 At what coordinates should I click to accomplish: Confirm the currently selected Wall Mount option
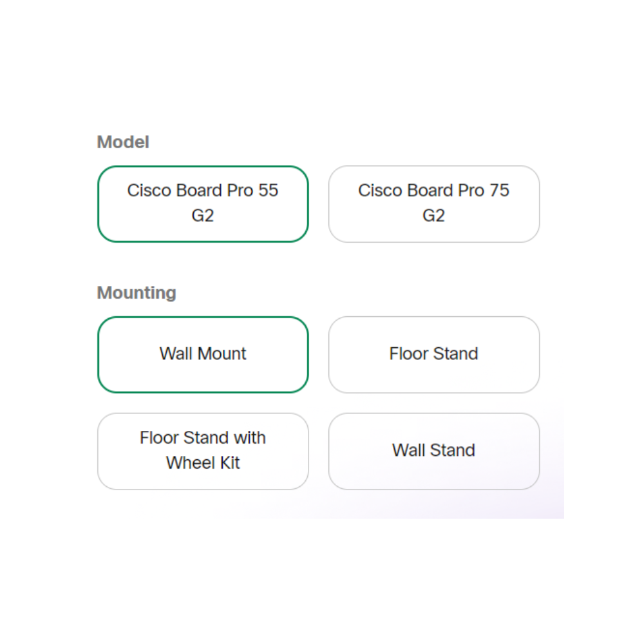pos(203,354)
